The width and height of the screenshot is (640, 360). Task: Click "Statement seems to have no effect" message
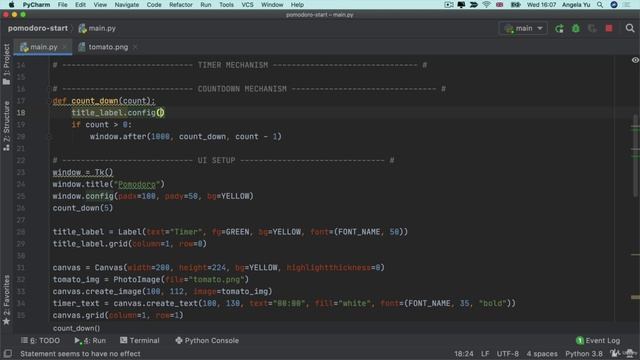(80, 354)
